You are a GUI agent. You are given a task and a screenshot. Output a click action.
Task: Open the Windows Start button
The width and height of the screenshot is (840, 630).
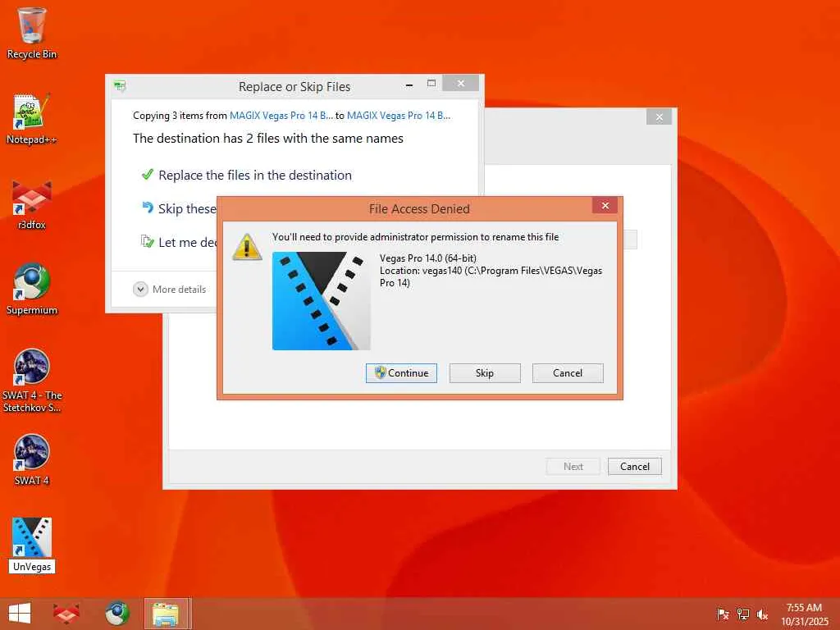[20, 614]
